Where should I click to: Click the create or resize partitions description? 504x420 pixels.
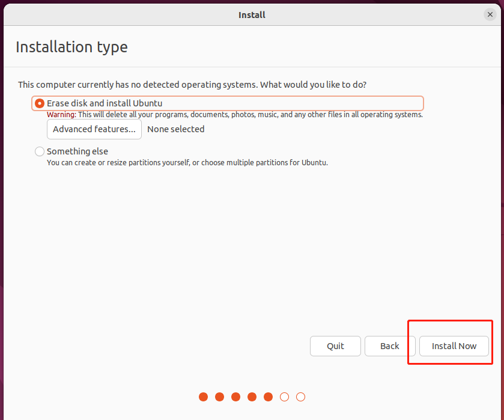(187, 163)
